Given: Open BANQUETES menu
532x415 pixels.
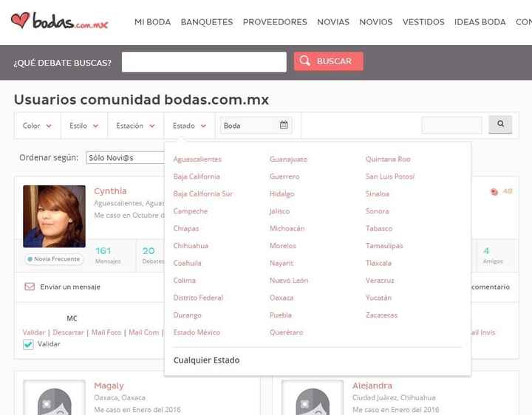Looking at the screenshot, I should coord(207,22).
